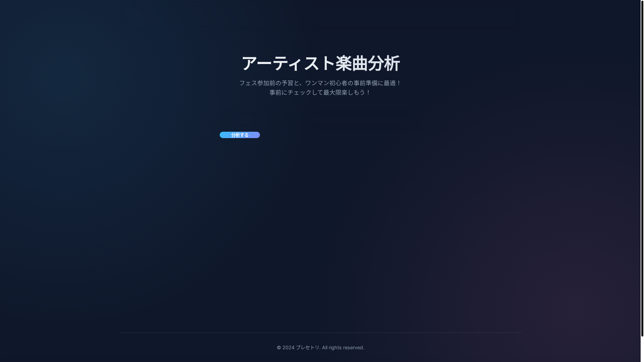
Task: Click the page vertical scrollbar thumb
Action: click(642, 168)
